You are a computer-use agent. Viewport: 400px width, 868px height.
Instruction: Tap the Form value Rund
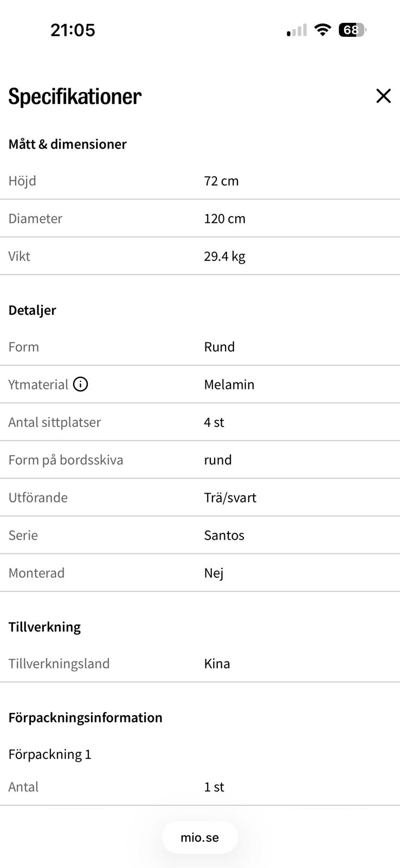click(x=219, y=347)
